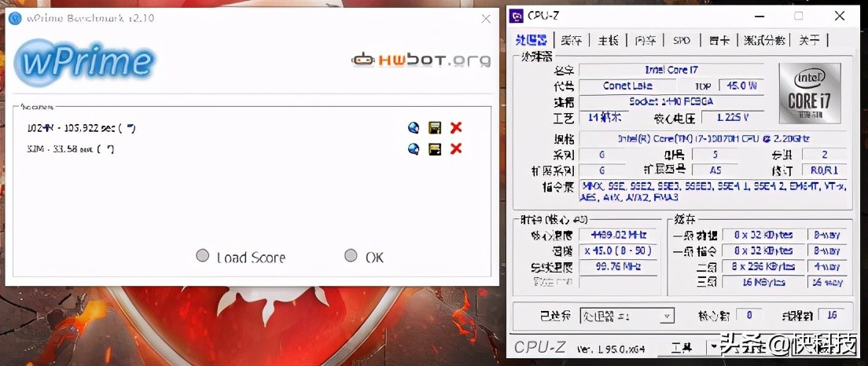868x366 pixels.
Task: Minimize the CPU-Z window
Action: [759, 16]
